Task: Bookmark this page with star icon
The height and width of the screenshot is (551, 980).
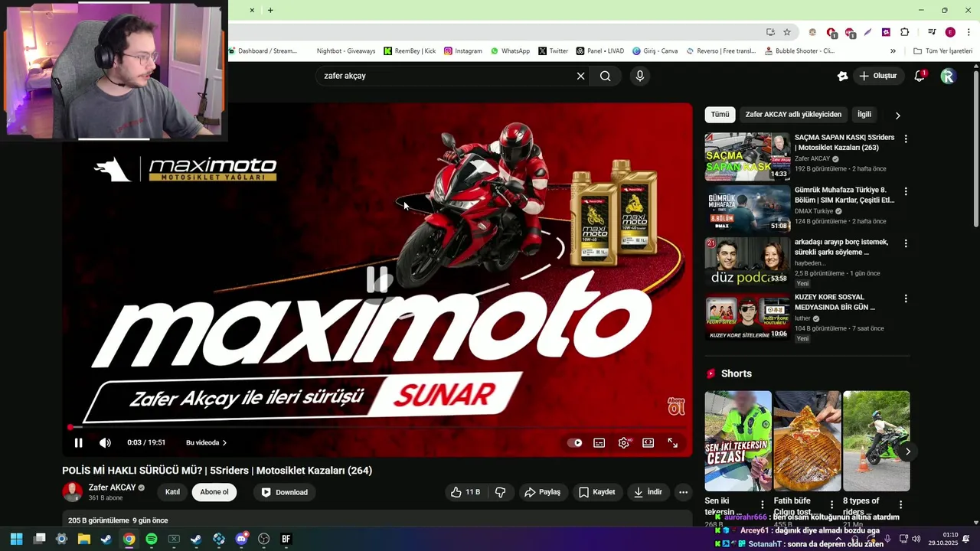Action: coord(786,32)
